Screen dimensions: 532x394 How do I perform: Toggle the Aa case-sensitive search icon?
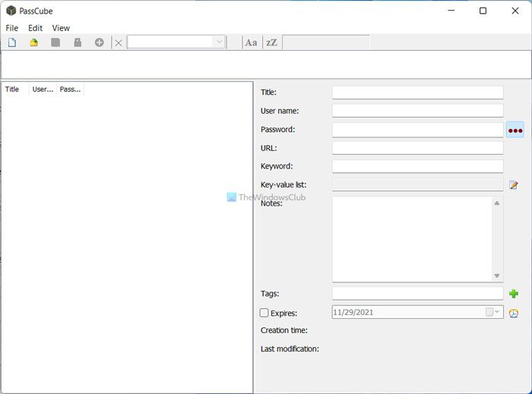(x=251, y=43)
